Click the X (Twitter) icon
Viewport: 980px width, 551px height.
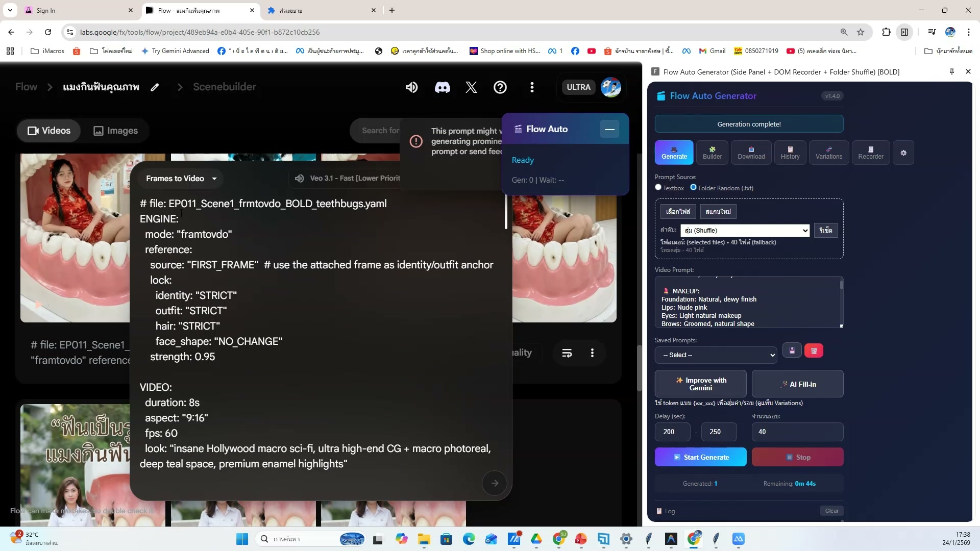[471, 87]
